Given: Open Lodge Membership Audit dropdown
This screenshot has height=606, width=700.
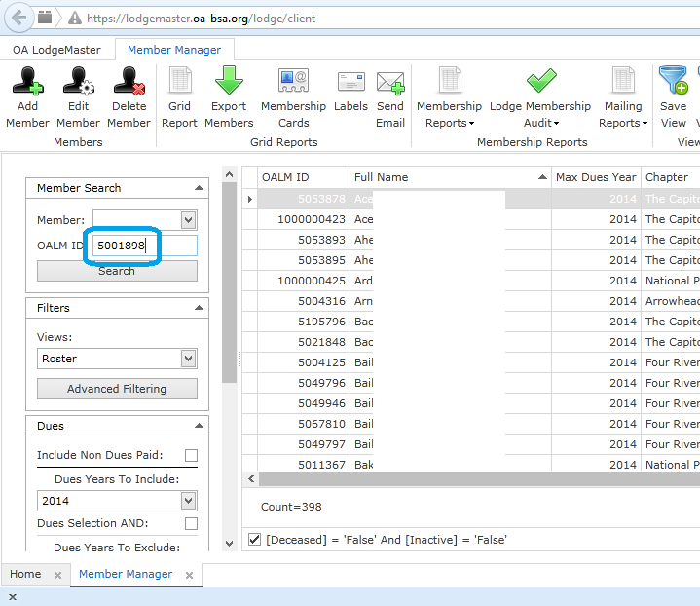Looking at the screenshot, I should pos(540,97).
